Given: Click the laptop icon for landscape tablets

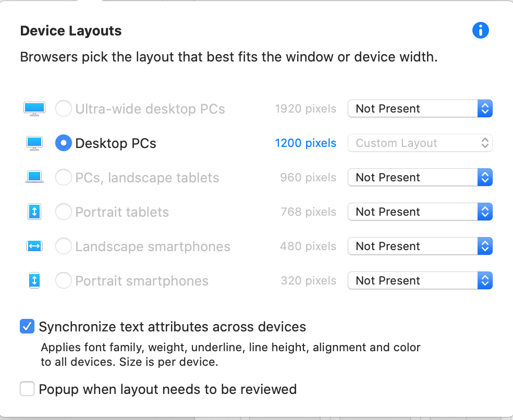Looking at the screenshot, I should point(34,177).
